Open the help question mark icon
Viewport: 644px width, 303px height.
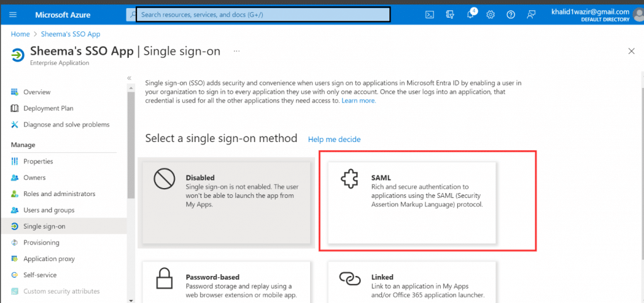click(x=511, y=15)
